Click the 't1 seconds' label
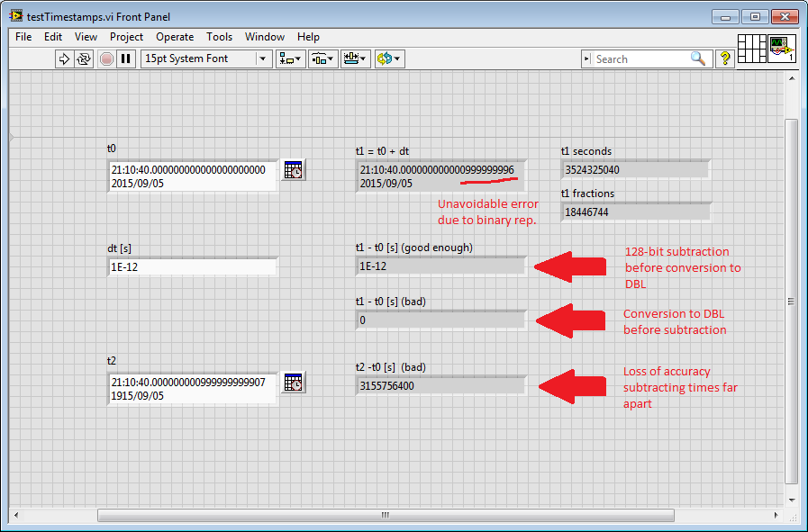This screenshot has width=808, height=532. [586, 151]
